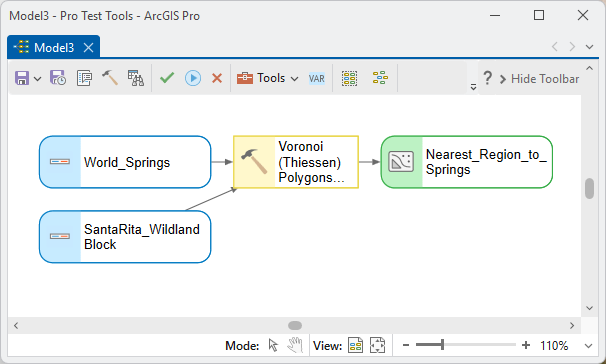Viewport: 606px width, 364px height.
Task: Click the scroll left arrow of the horizontal scrollbar
Action: (x=16, y=325)
